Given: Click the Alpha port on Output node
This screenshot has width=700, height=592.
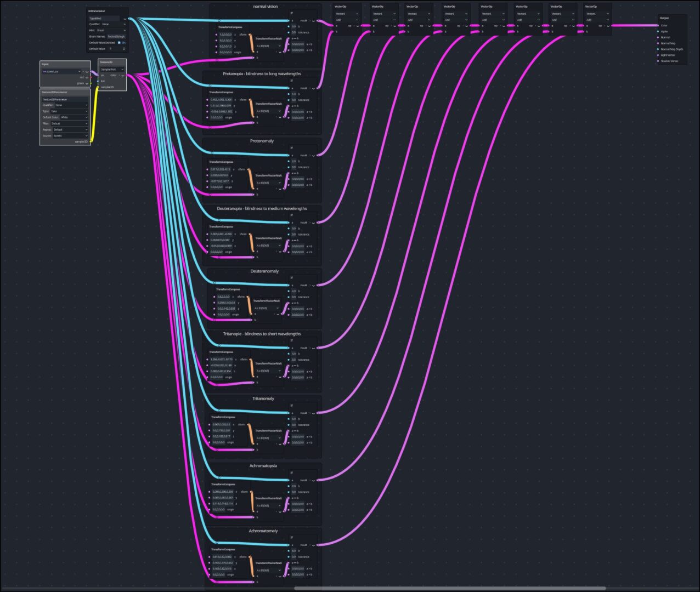Looking at the screenshot, I should pos(658,31).
